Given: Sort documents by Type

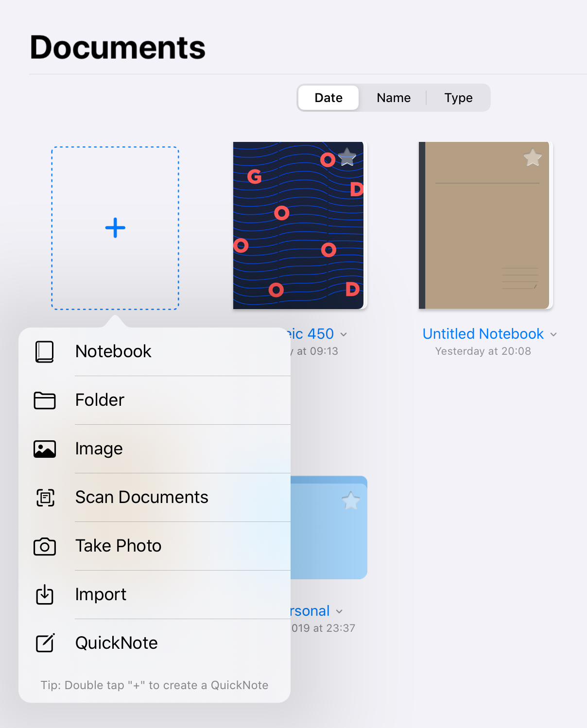Looking at the screenshot, I should coord(458,98).
